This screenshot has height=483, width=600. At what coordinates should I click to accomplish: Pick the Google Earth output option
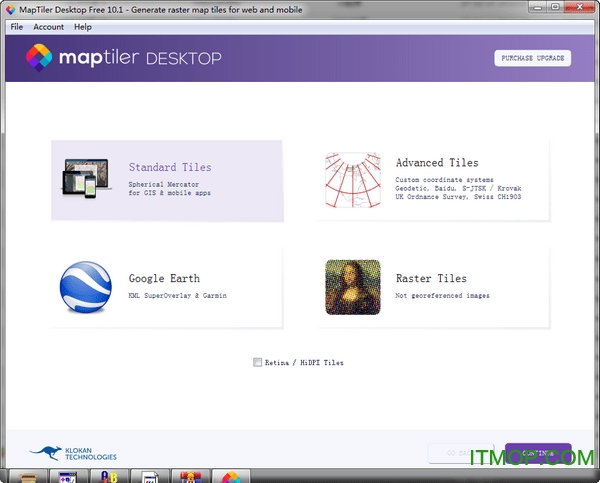point(167,287)
